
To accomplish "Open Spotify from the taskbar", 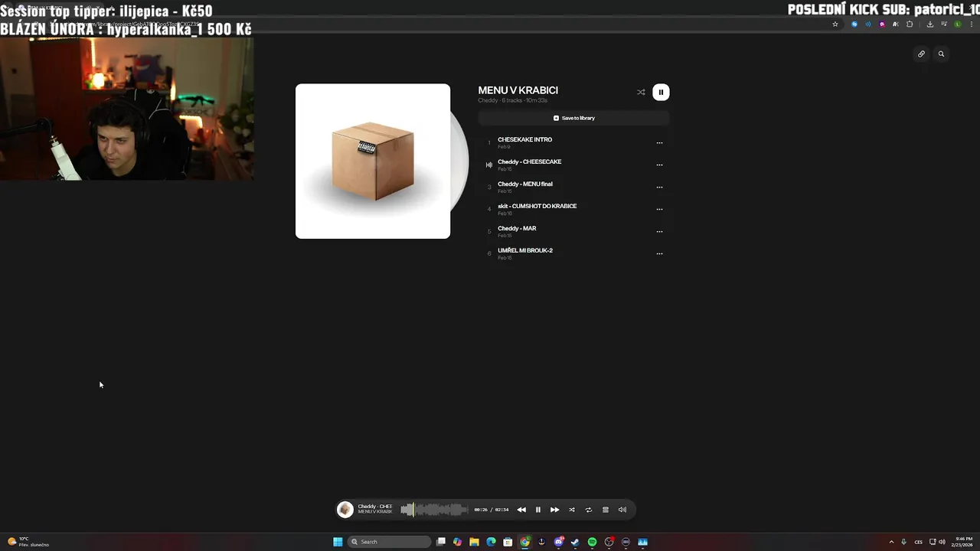I will coord(592,542).
